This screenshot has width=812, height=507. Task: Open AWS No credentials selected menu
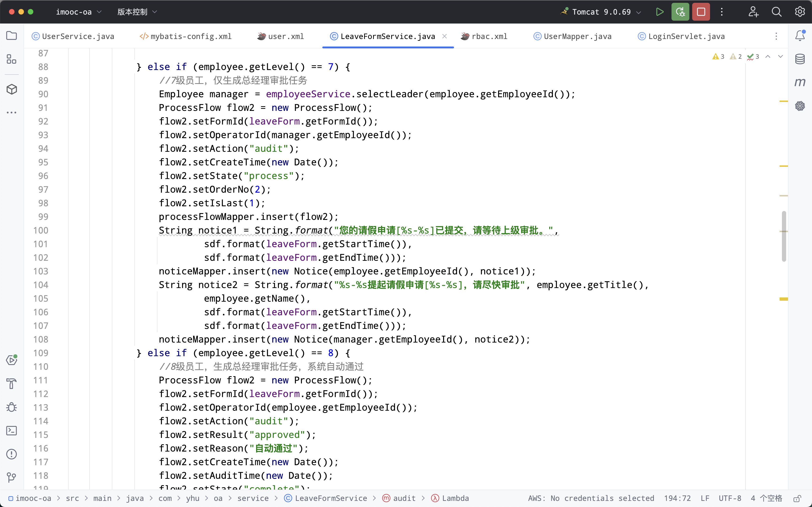point(591,498)
